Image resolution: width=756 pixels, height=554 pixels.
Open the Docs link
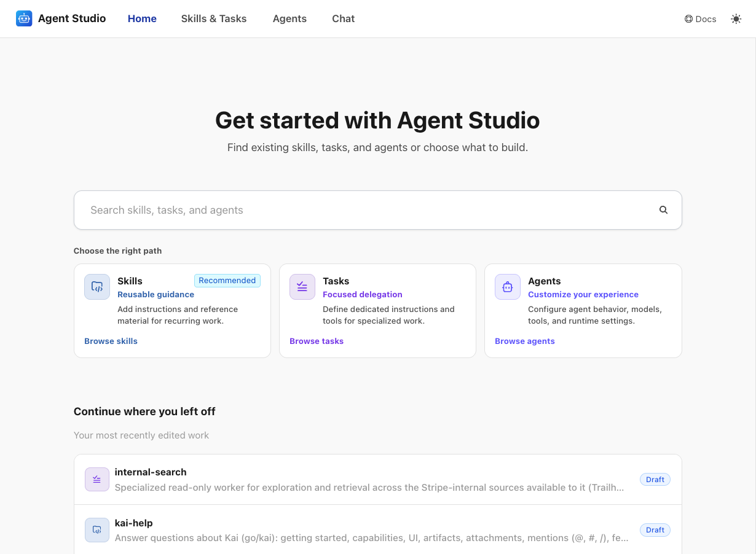(701, 19)
